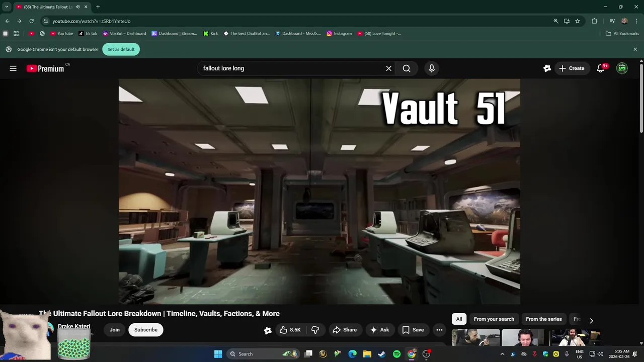The height and width of the screenshot is (362, 644).
Task: Open YouTube notifications bell
Action: 600,68
